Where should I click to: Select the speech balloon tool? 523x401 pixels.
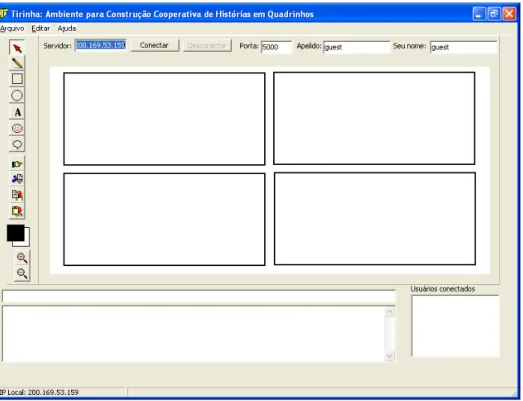click(x=17, y=144)
